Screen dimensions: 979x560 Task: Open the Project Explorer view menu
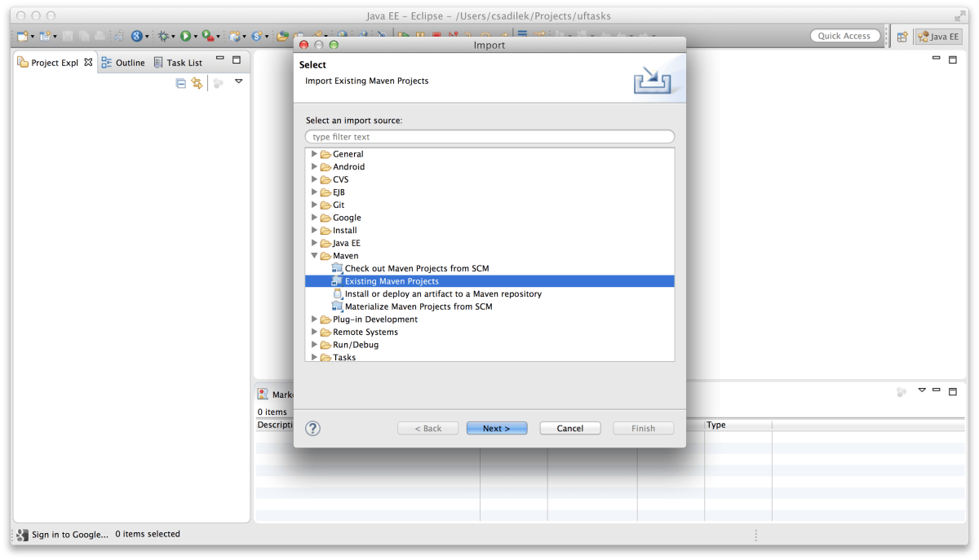[x=239, y=82]
